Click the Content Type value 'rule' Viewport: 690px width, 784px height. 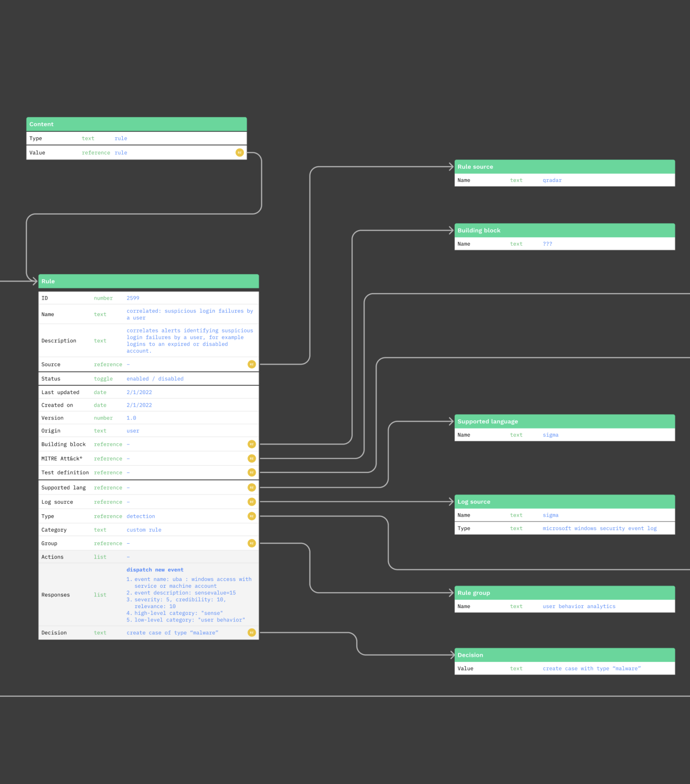121,138
